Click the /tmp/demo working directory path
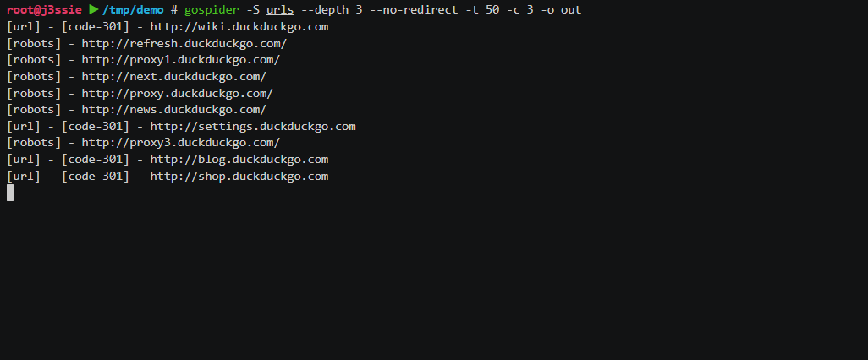868x360 pixels. (x=133, y=10)
